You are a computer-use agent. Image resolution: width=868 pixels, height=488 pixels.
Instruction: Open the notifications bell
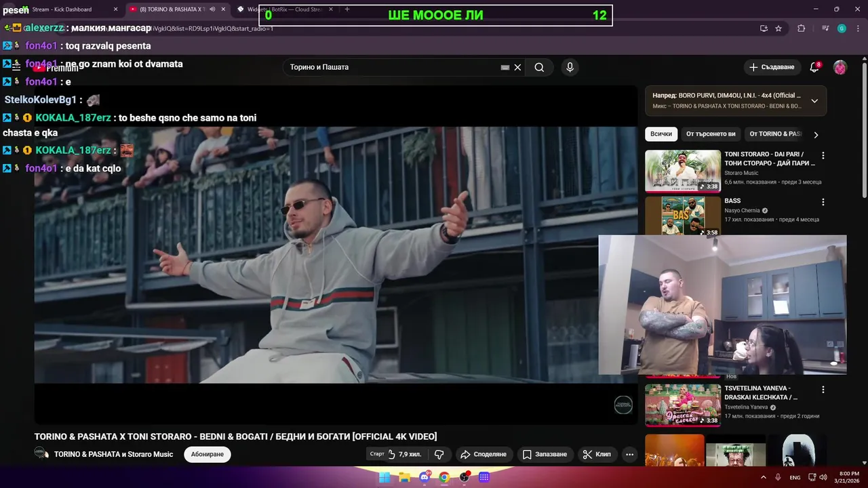click(814, 67)
